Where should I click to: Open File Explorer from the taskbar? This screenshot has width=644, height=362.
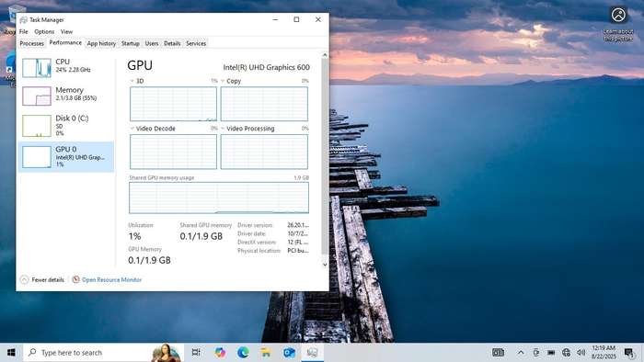pos(266,352)
